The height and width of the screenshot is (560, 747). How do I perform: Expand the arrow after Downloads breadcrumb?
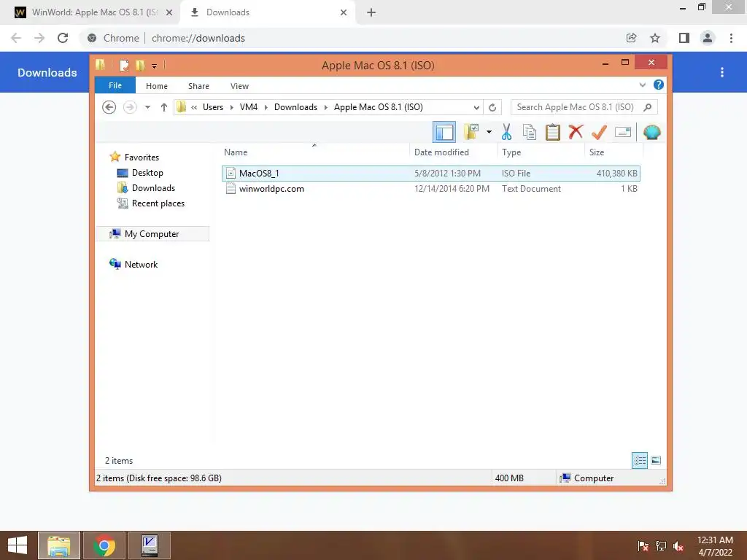(x=326, y=107)
